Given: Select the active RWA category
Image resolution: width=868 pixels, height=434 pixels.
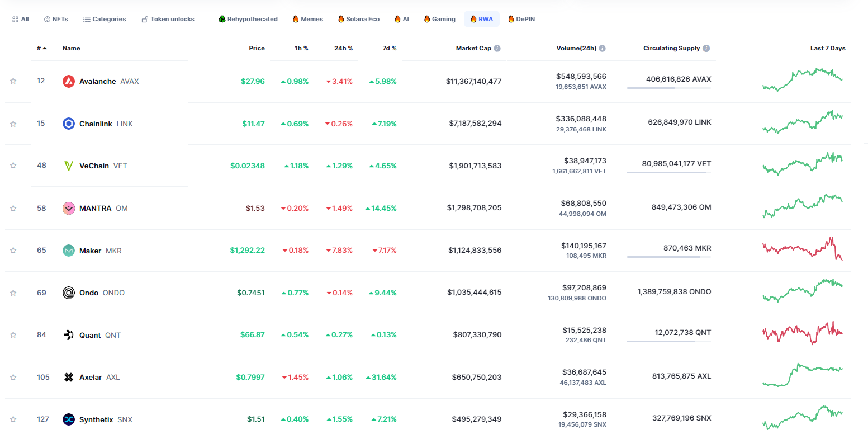Looking at the screenshot, I should pos(482,19).
